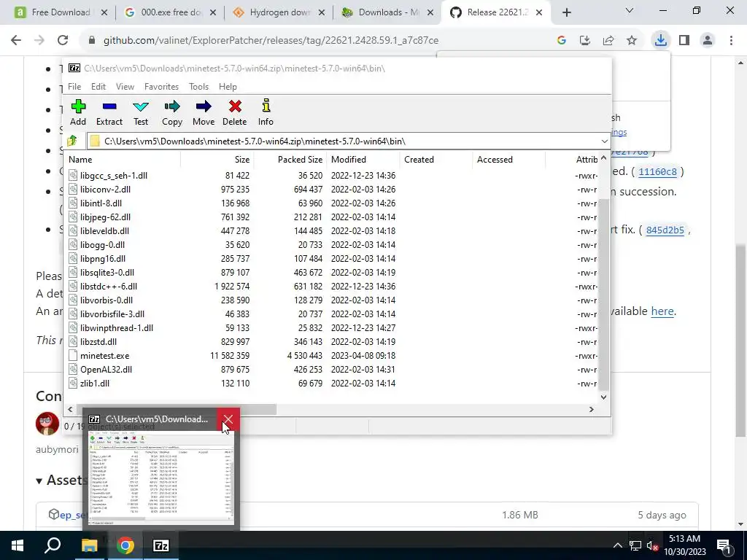Click the 7-Zip vertical scrollbar thumb
The image size is (747, 560).
[603, 295]
